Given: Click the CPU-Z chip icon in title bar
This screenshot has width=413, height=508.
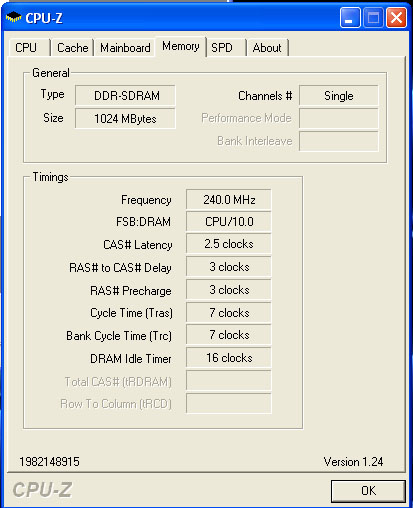Looking at the screenshot, I should pos(14,17).
